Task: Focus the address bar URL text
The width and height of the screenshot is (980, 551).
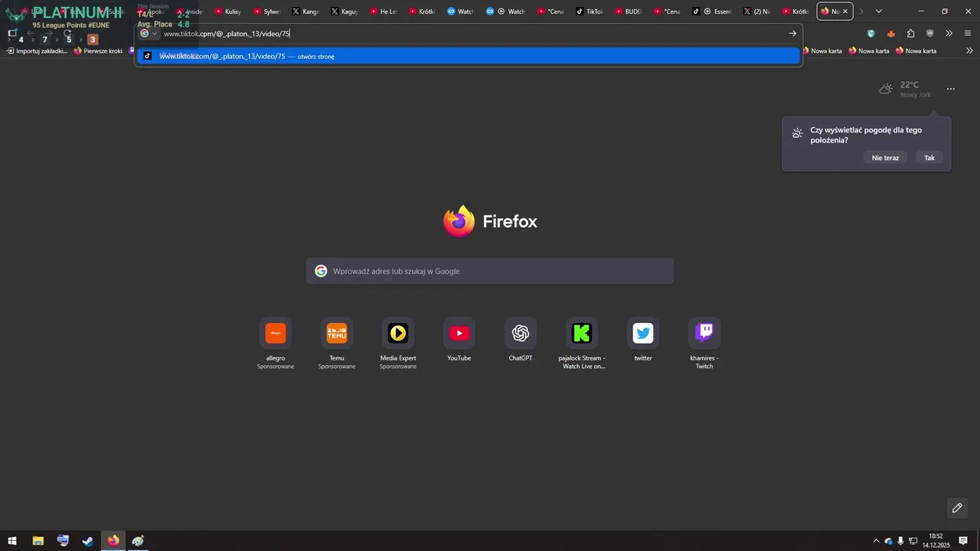Action: (x=227, y=34)
